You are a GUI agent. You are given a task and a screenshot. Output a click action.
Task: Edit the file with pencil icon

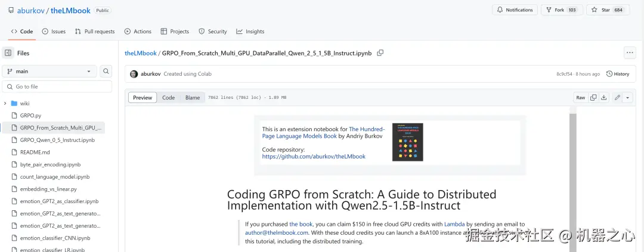617,97
